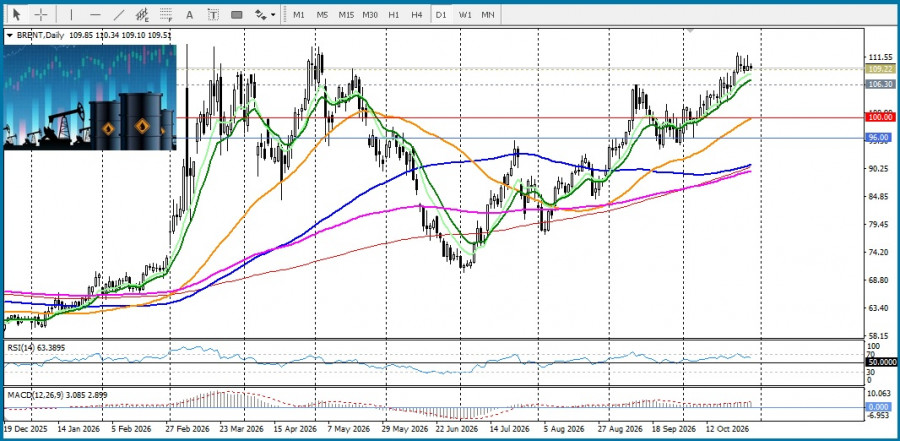
Task: Click the 19 Dec 2025 date label
Action: click(x=26, y=429)
